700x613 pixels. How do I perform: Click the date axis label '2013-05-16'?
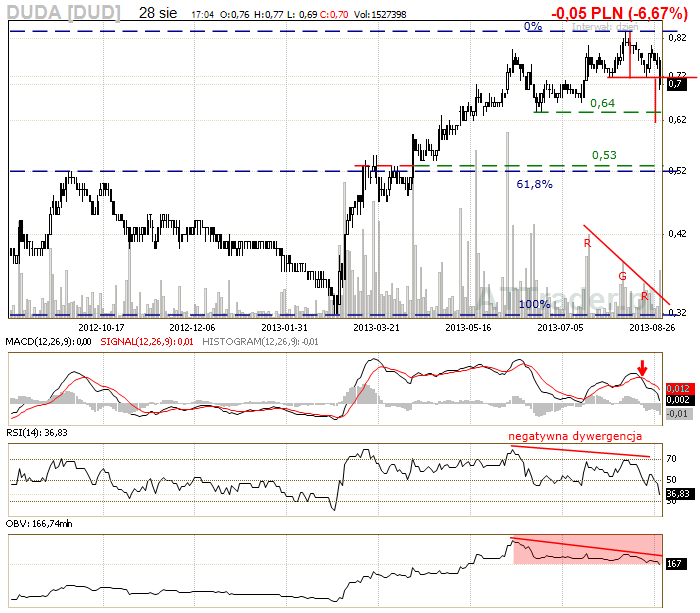[x=468, y=328]
